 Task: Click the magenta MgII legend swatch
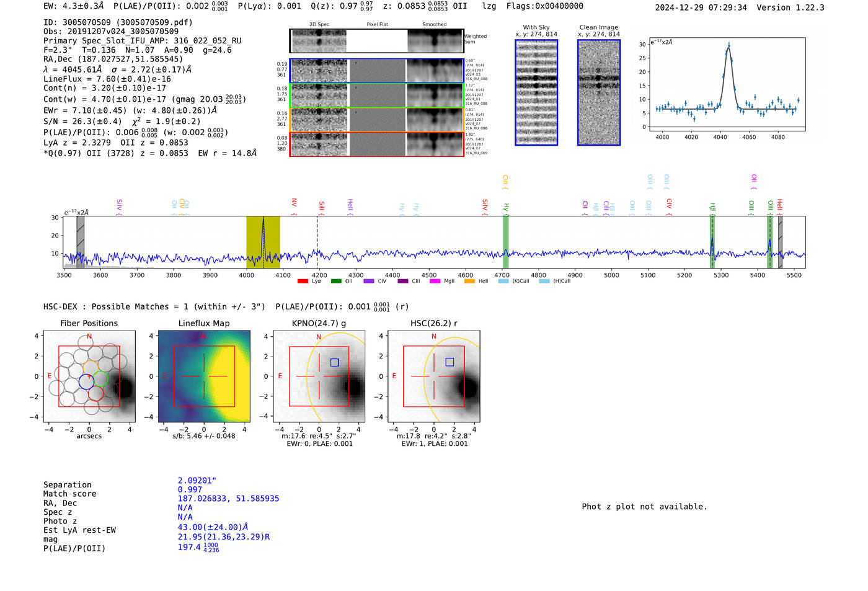[435, 281]
